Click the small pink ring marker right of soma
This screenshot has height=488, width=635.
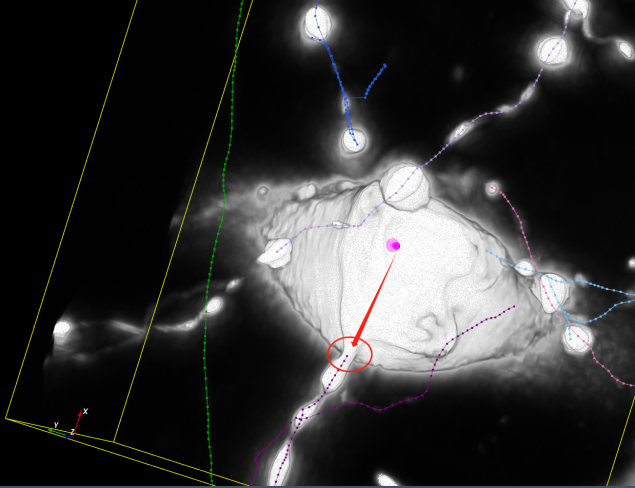tap(492, 188)
